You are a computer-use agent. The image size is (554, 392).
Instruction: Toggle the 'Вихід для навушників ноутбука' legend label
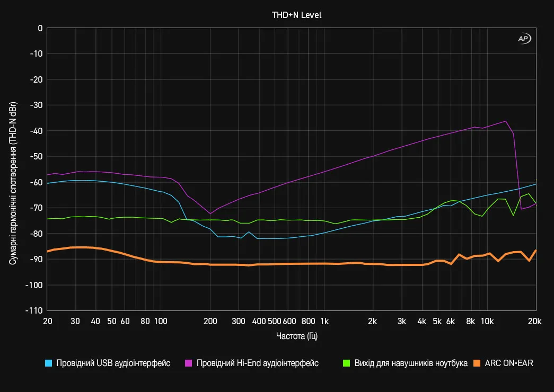[410, 363]
